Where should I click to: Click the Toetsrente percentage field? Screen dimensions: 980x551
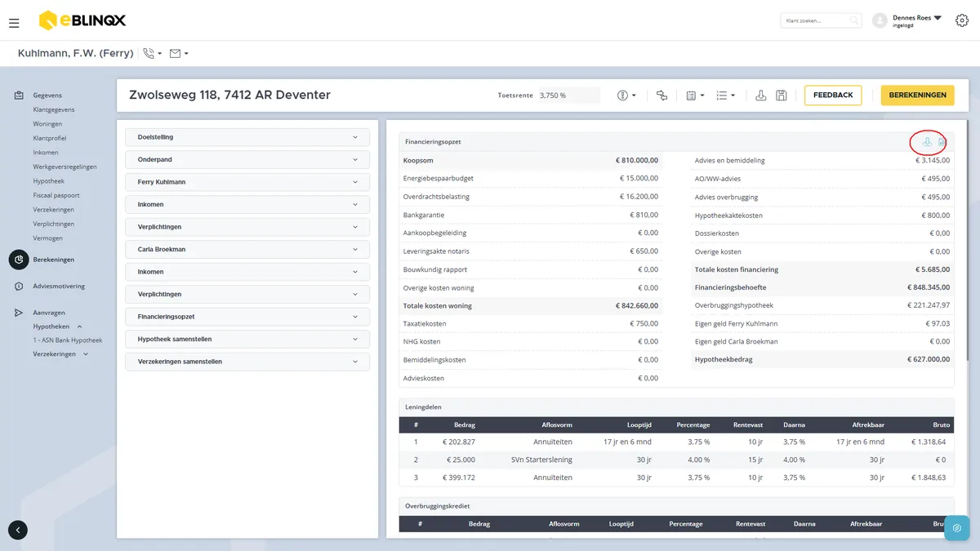[568, 96]
